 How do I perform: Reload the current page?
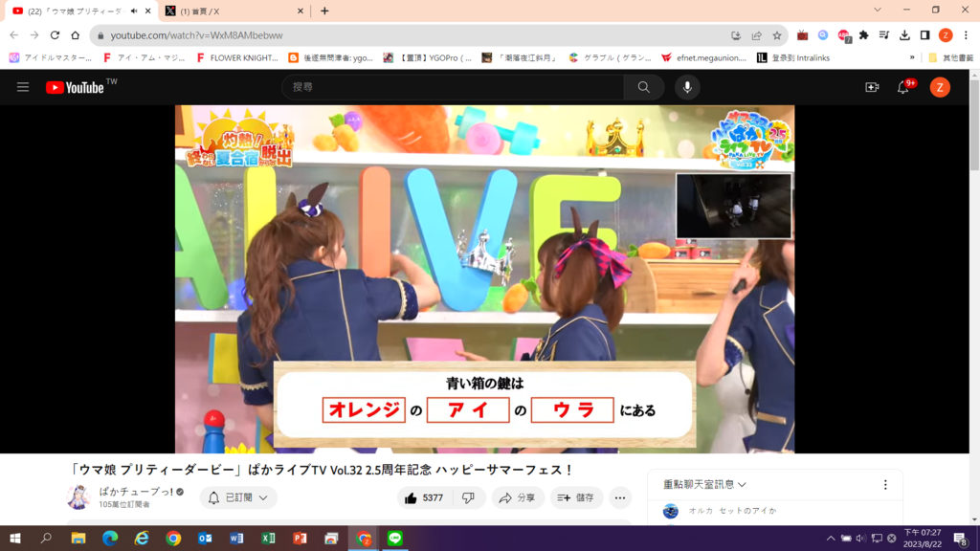(55, 35)
